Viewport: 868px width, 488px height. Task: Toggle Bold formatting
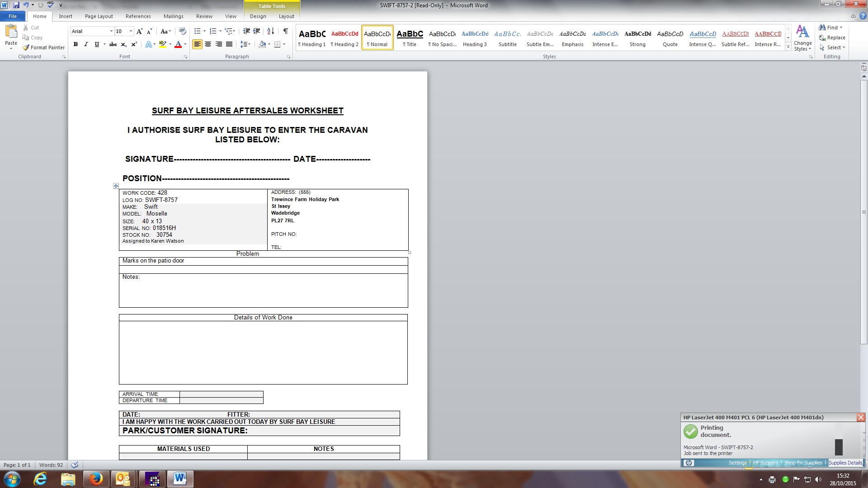75,44
